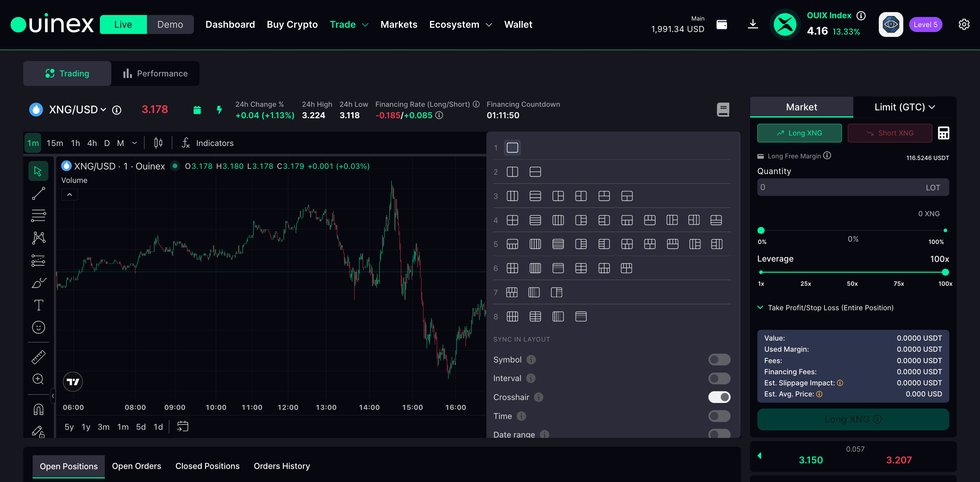The height and width of the screenshot is (482, 980).
Task: Click the lock drawings pencil icon
Action: point(39,431)
